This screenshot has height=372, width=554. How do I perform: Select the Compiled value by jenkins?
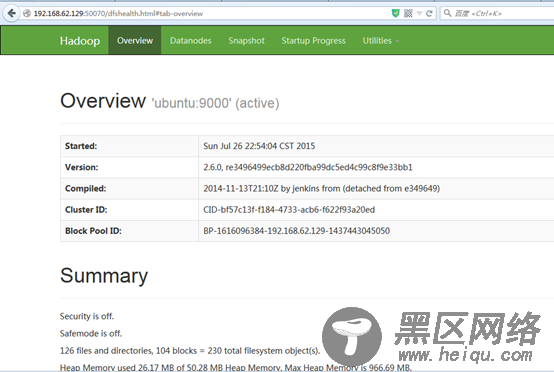322,188
